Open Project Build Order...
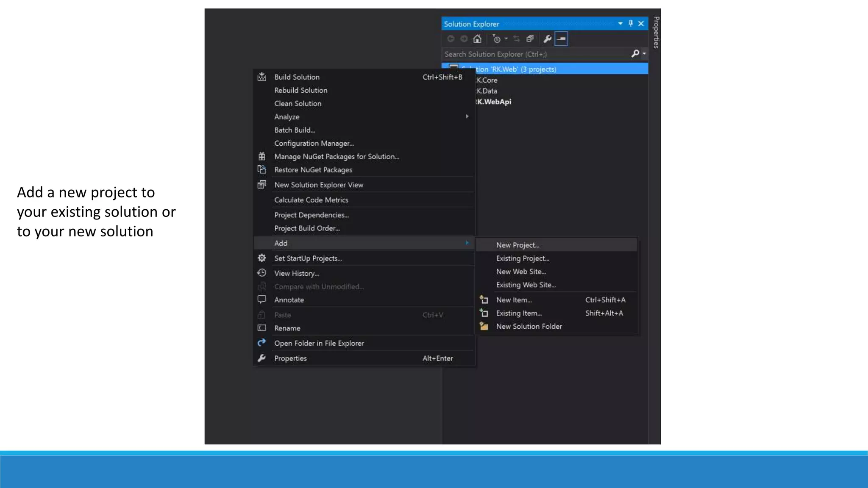Screen dimensions: 868x488 coord(364,228)
